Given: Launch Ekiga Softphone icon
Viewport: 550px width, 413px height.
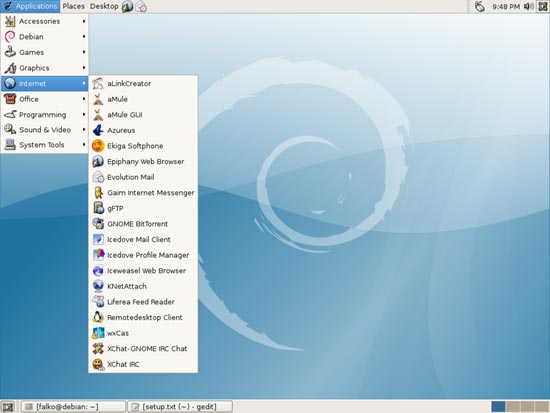Looking at the screenshot, I should pos(98,146).
